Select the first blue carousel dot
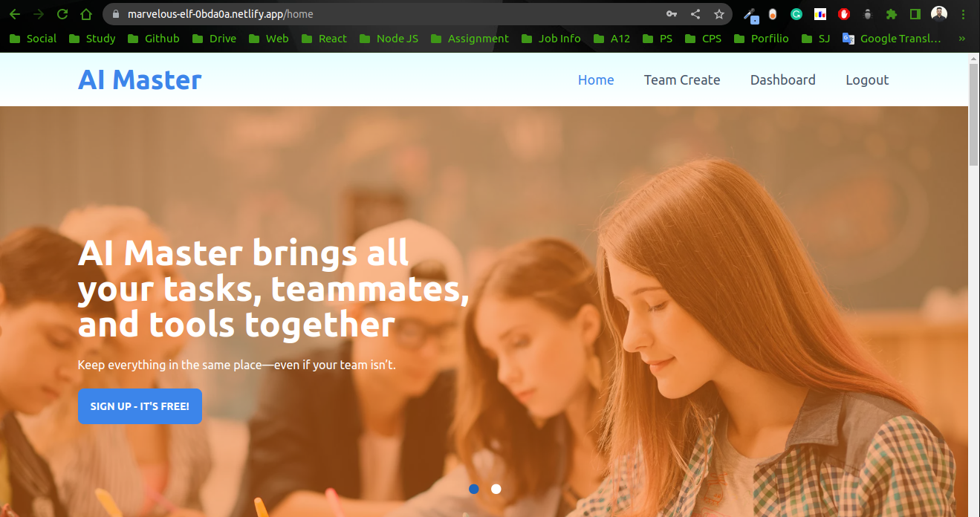 (474, 489)
